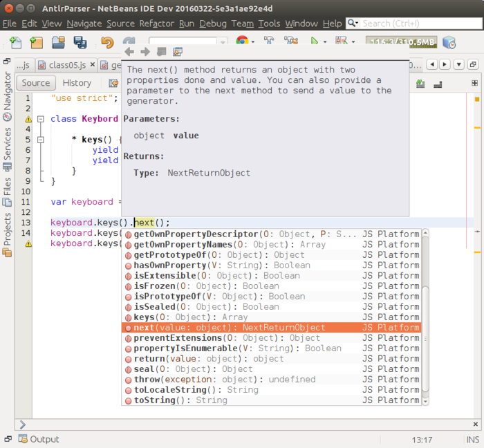Click the Open Project toolbar icon
The width and height of the screenshot is (484, 448).
point(59,43)
